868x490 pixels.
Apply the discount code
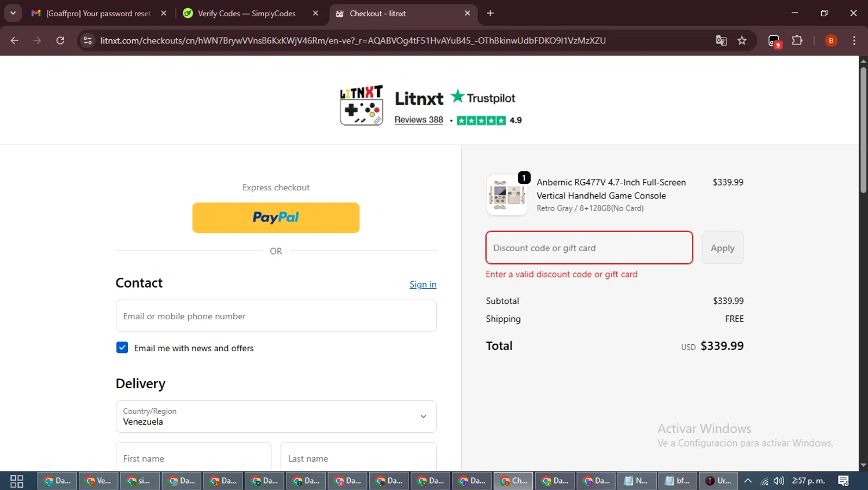(x=722, y=248)
